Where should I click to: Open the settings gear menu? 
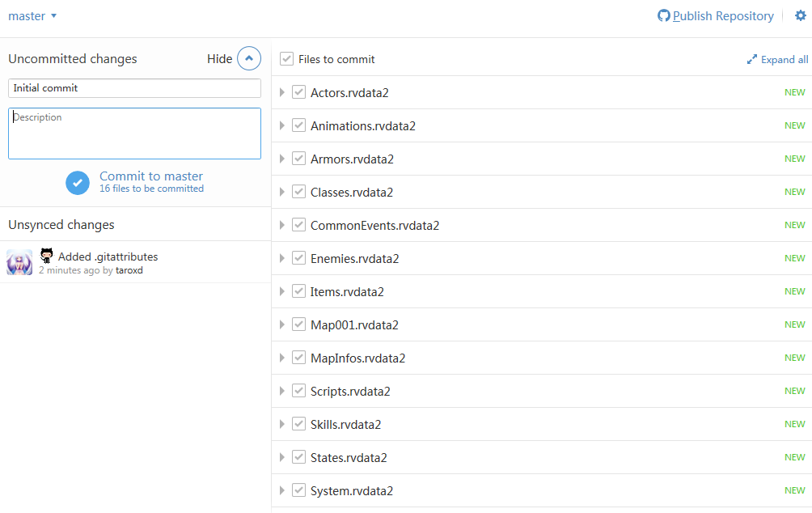(x=800, y=15)
